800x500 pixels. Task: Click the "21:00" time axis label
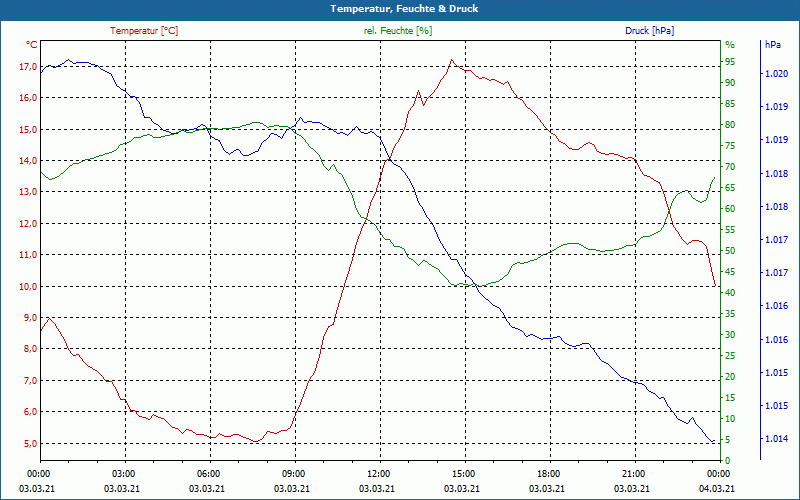pos(635,473)
